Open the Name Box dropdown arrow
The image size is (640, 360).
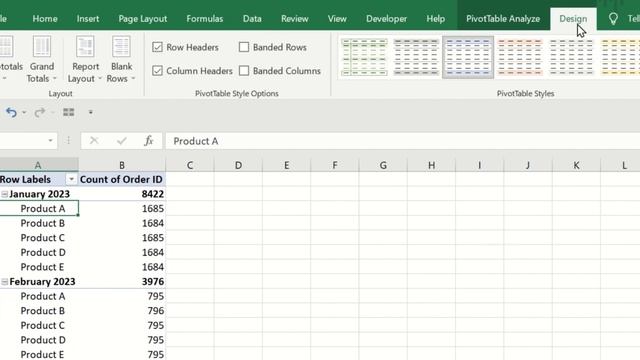pos(51,141)
